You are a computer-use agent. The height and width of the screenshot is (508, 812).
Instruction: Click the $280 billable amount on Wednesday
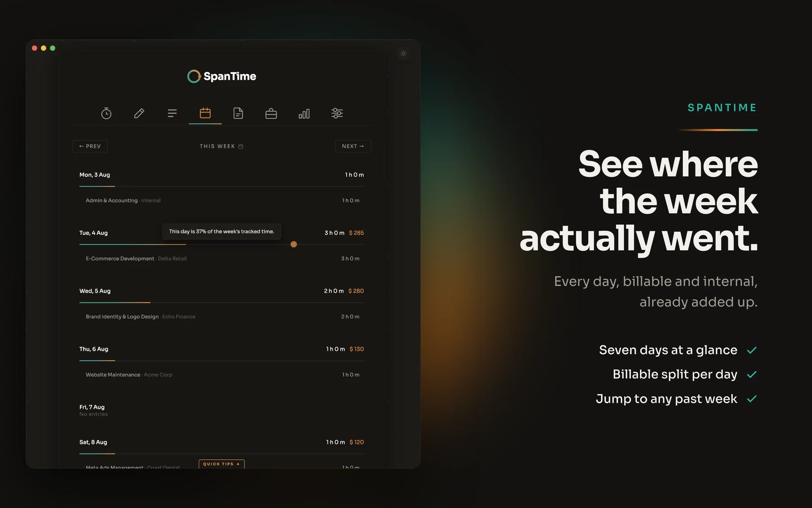pos(356,291)
